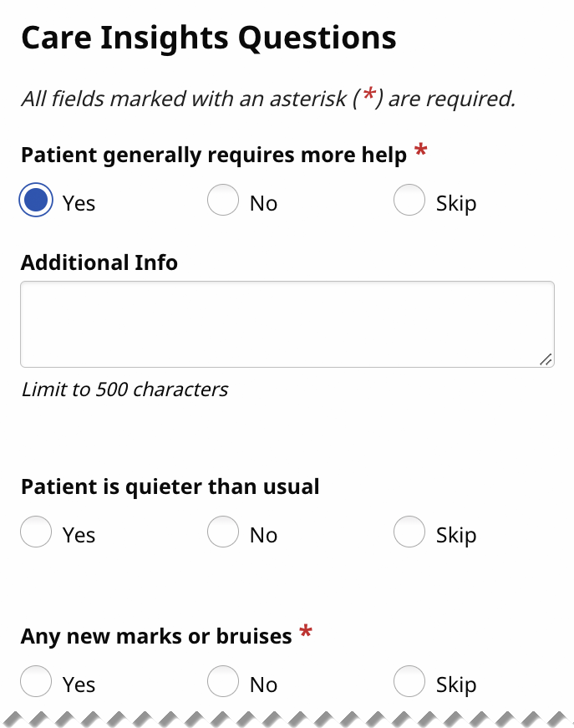Click the Care Insights Questions heading
Viewport: 574px width, 728px height.
208,38
